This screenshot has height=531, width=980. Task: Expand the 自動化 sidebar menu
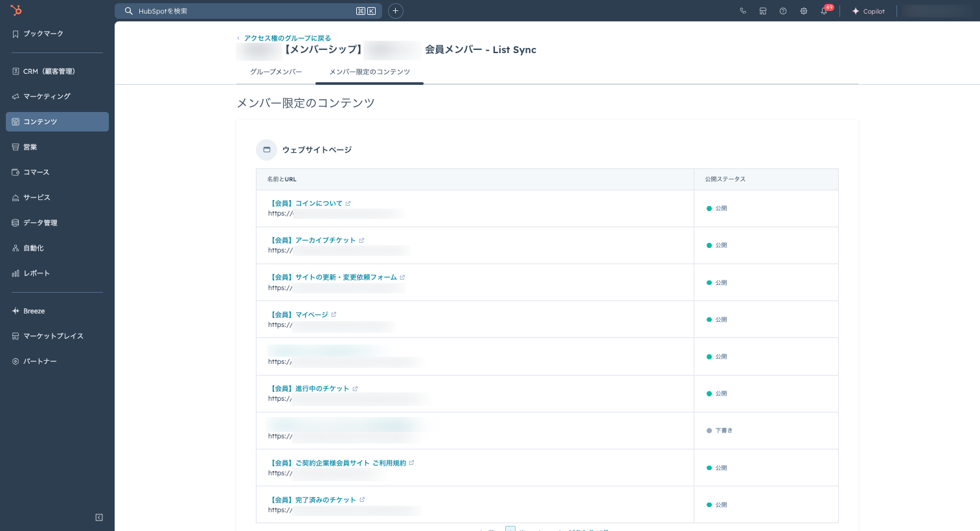click(x=34, y=248)
